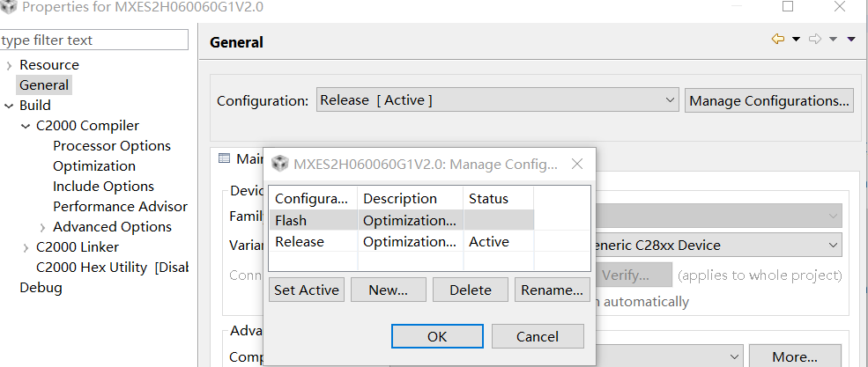This screenshot has height=367, width=868.
Task: Click the type filter text field
Action: (x=94, y=40)
